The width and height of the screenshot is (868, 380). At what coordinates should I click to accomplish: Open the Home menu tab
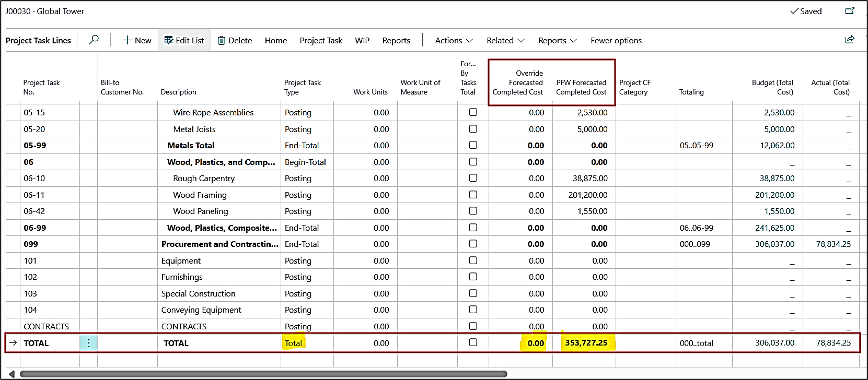[276, 40]
